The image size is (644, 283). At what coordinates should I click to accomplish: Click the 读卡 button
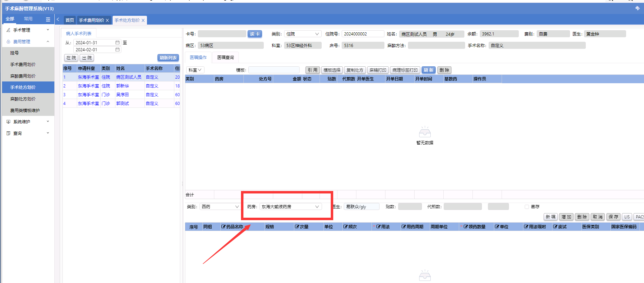click(255, 34)
